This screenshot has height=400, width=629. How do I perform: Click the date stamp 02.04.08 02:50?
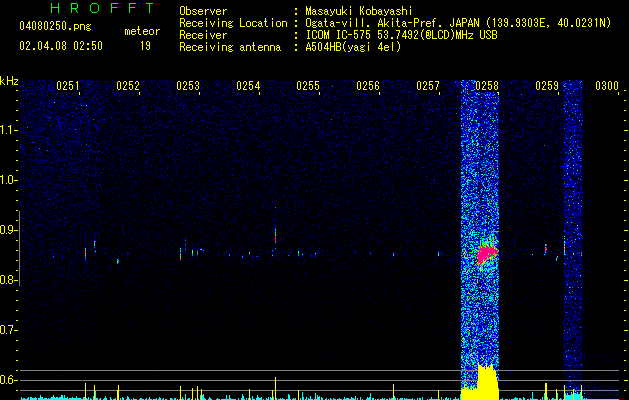pyautogui.click(x=61, y=46)
